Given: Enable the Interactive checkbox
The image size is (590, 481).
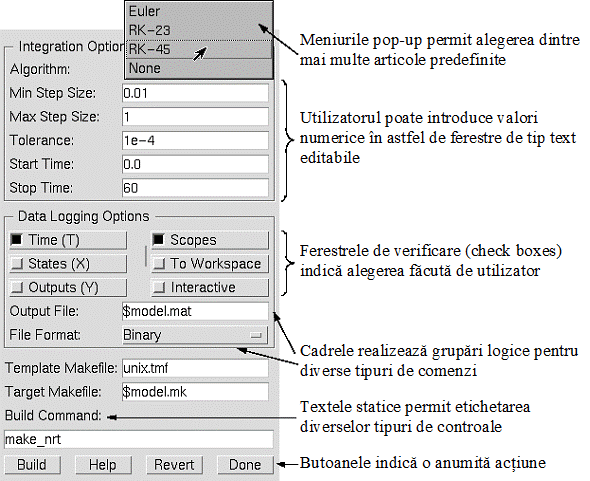Looking at the screenshot, I should tap(210, 288).
